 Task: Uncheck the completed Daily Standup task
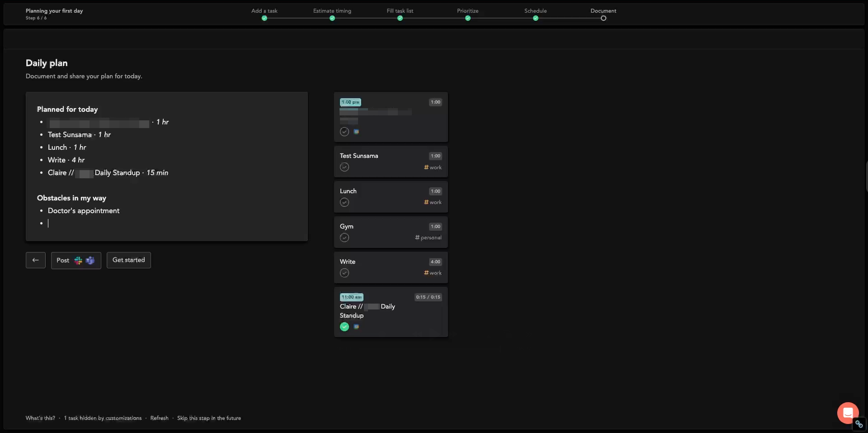344,327
